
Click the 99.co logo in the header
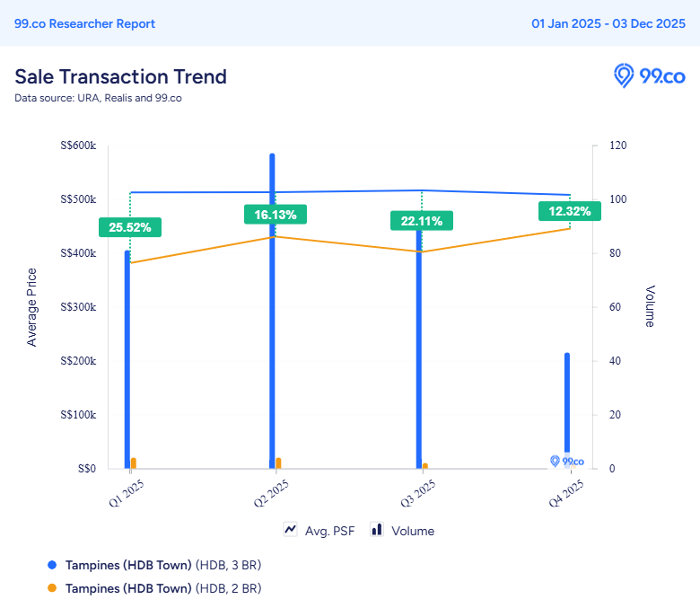coord(648,76)
